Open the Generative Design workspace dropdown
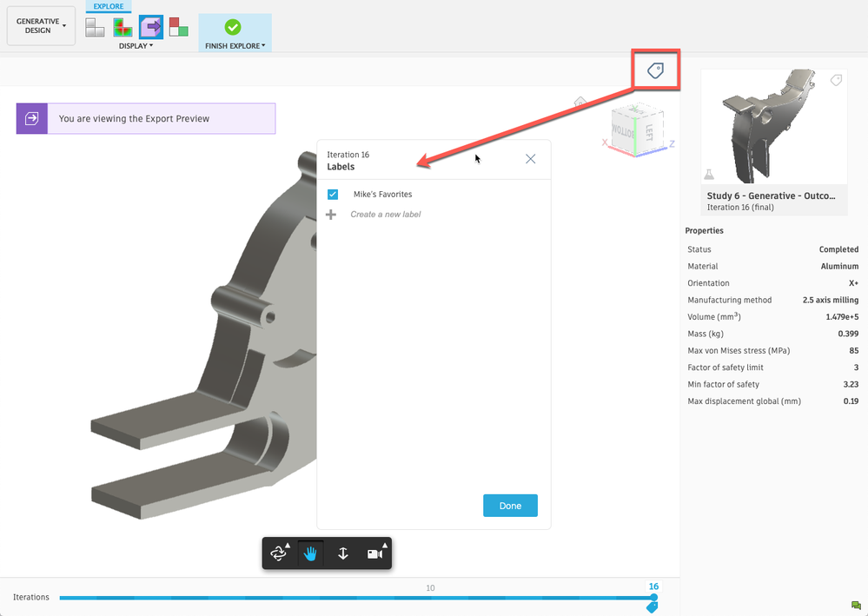The width and height of the screenshot is (868, 616). pyautogui.click(x=41, y=26)
